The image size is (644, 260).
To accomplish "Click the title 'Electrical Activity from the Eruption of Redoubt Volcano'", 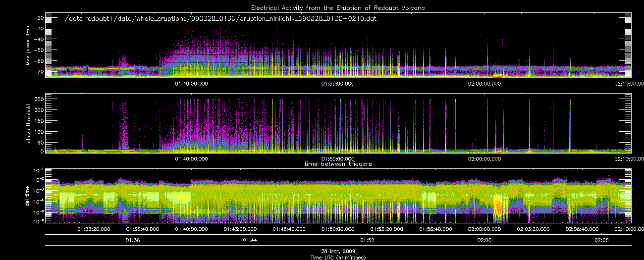I will click(x=338, y=8).
